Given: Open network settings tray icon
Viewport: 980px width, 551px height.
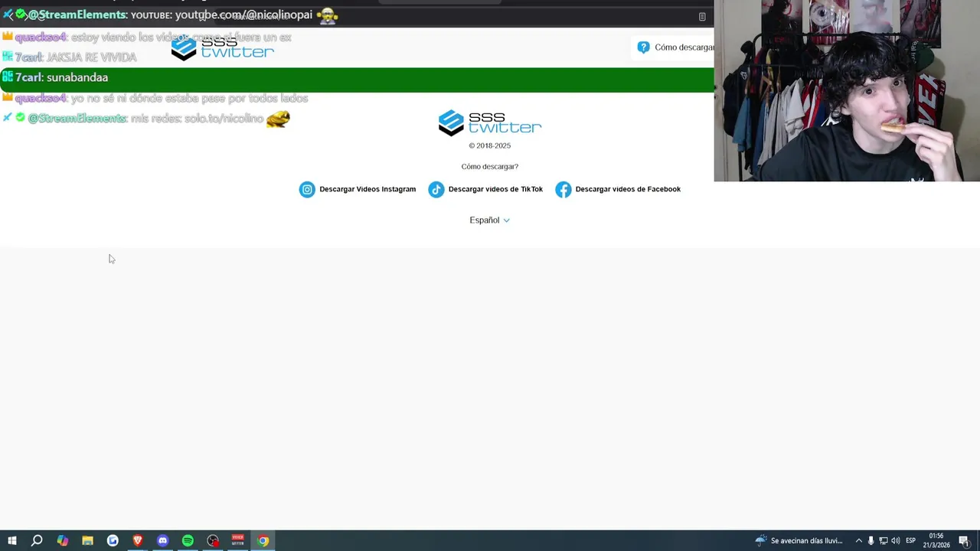Looking at the screenshot, I should 883,540.
